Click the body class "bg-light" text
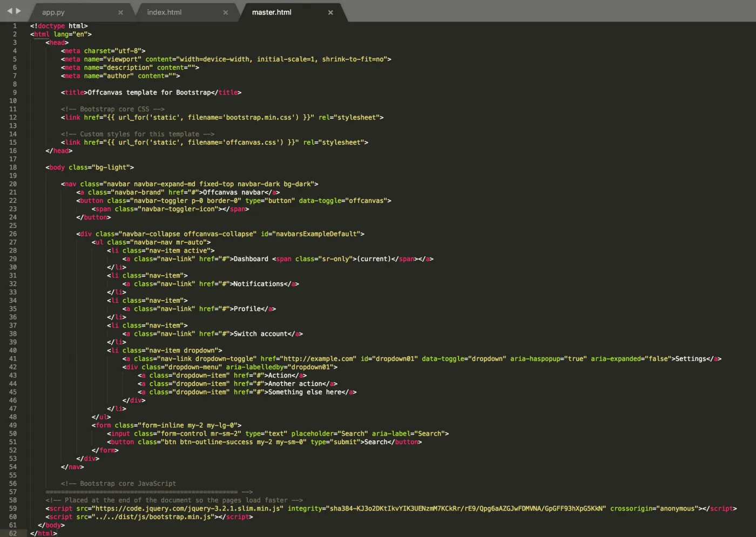This screenshot has height=537, width=756. [x=113, y=167]
